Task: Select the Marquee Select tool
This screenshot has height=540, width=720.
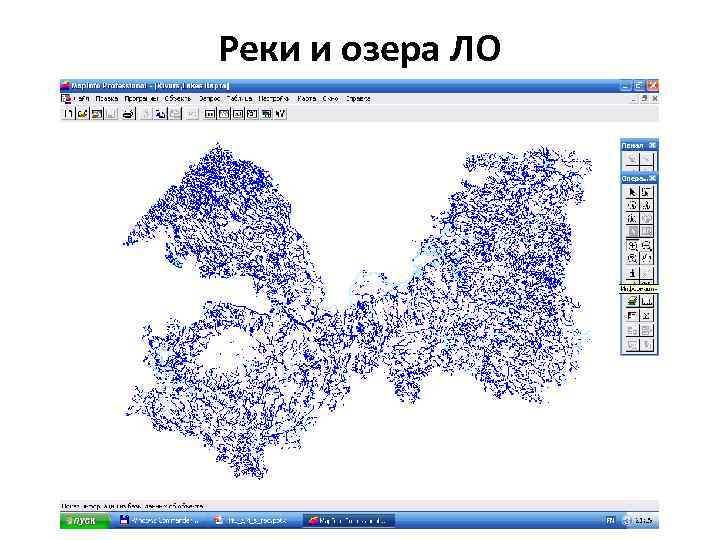Action: click(646, 192)
